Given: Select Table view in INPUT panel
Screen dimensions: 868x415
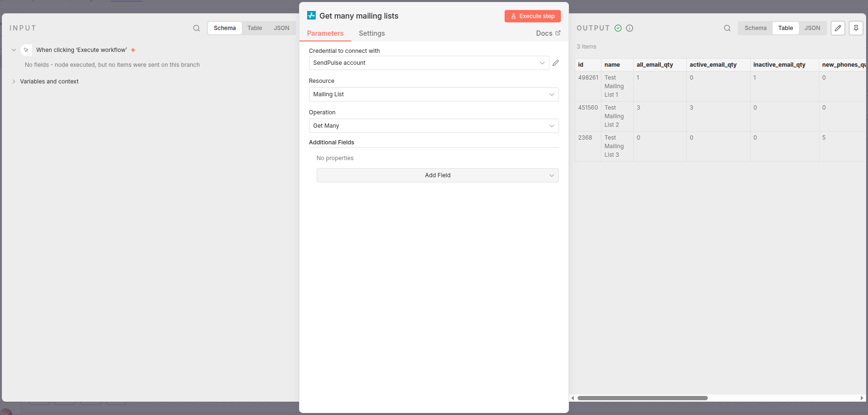Looking at the screenshot, I should tap(255, 28).
